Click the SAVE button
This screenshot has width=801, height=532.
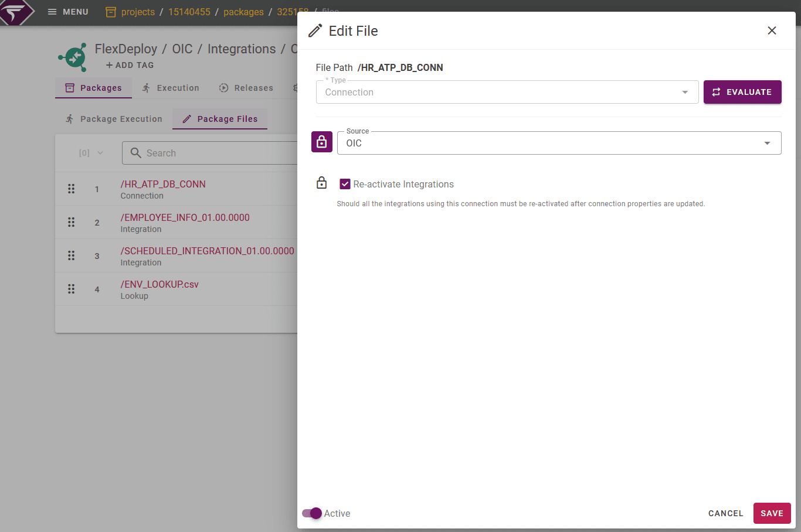[772, 513]
